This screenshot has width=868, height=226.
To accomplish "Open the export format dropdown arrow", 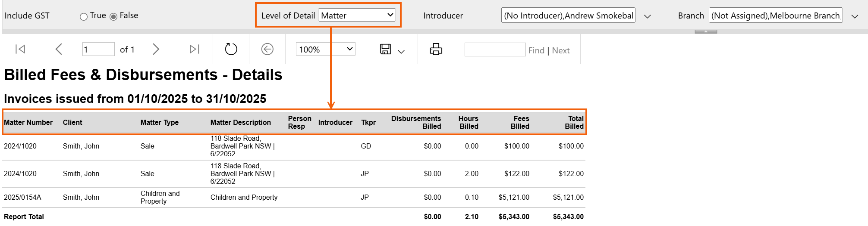I will [401, 52].
